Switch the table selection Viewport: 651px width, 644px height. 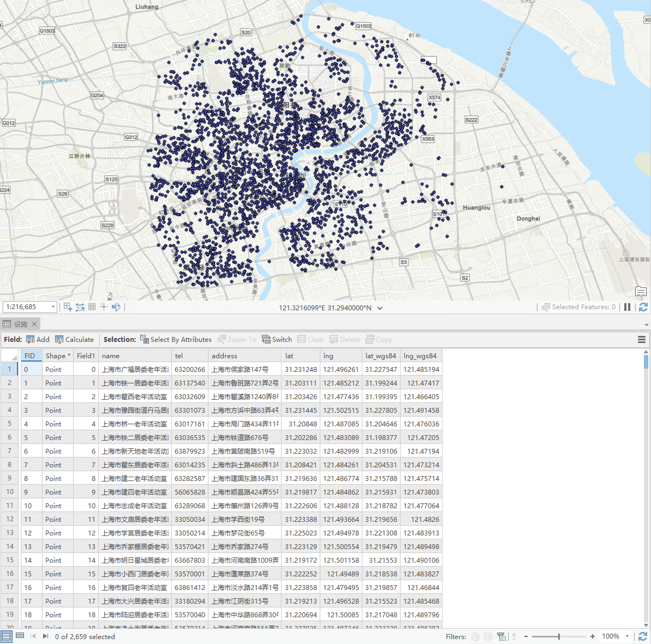(277, 339)
